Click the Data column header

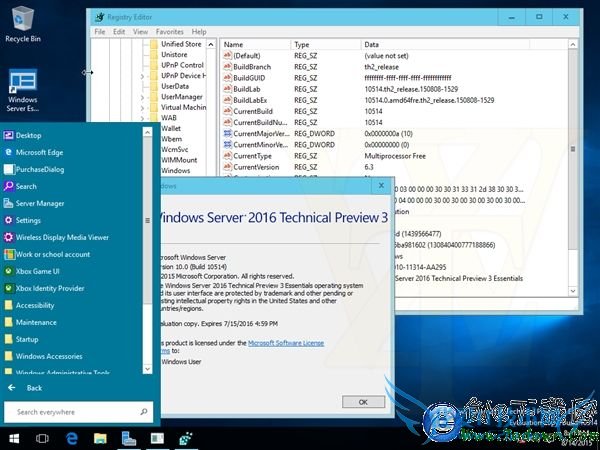coord(445,44)
